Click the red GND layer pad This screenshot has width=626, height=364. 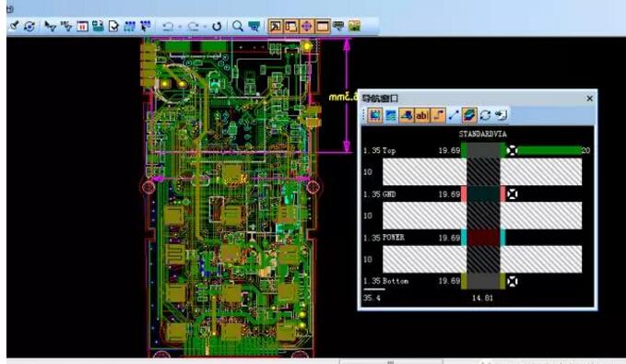click(464, 194)
